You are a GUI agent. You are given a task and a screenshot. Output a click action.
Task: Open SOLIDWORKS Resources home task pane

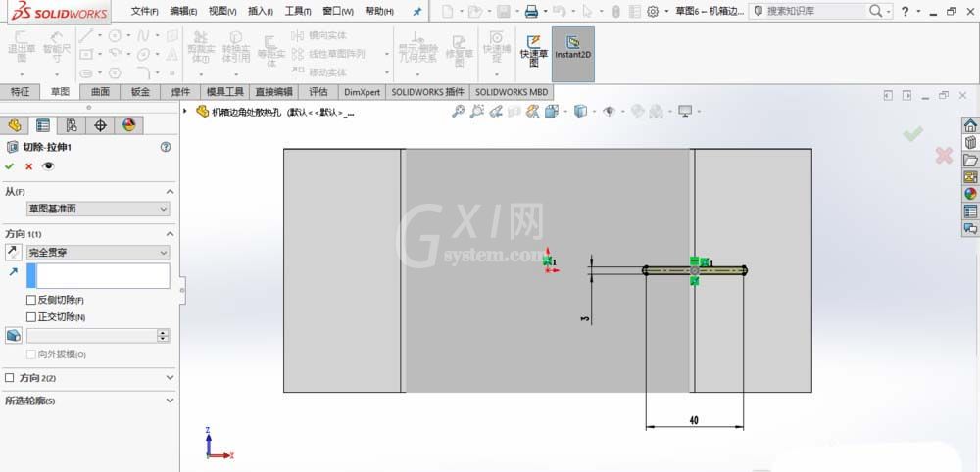(970, 125)
